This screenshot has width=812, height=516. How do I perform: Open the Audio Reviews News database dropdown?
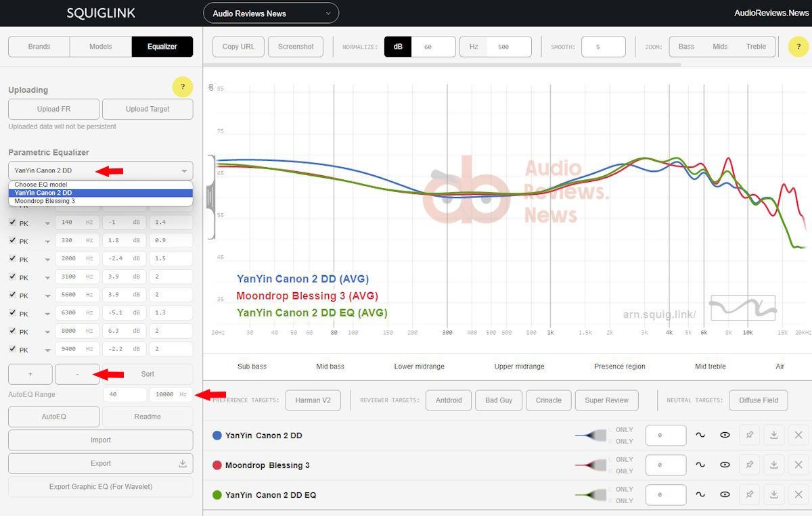[x=271, y=14]
